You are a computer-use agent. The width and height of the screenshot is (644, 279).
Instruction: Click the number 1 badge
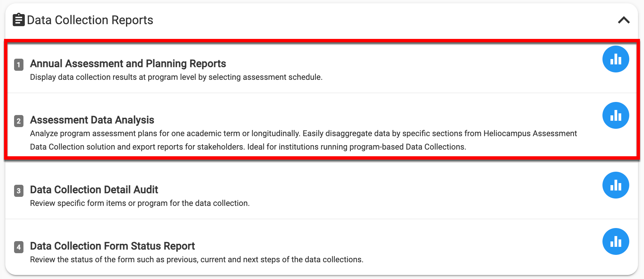click(19, 64)
